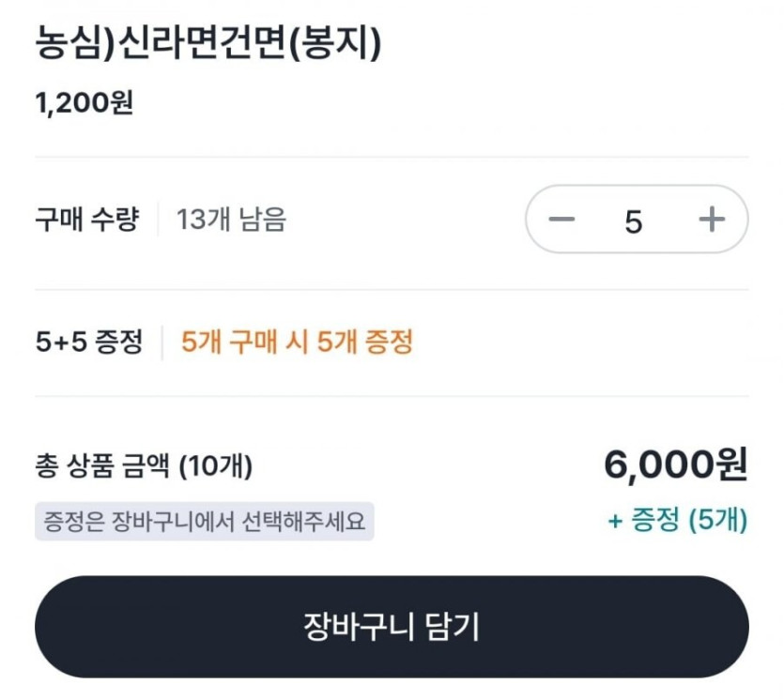Viewport: 784px width, 699px height.
Task: Click the 6,000원 total amount
Action: click(x=675, y=463)
